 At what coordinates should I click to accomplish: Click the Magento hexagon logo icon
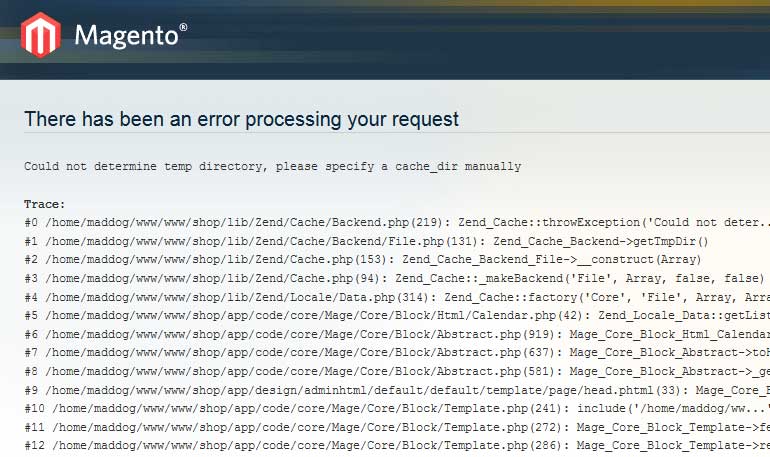tap(41, 35)
